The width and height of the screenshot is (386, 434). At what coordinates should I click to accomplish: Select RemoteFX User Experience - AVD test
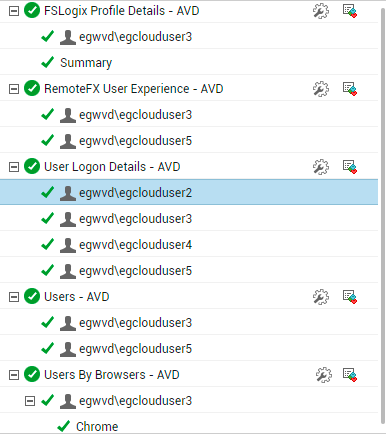pyautogui.click(x=134, y=89)
